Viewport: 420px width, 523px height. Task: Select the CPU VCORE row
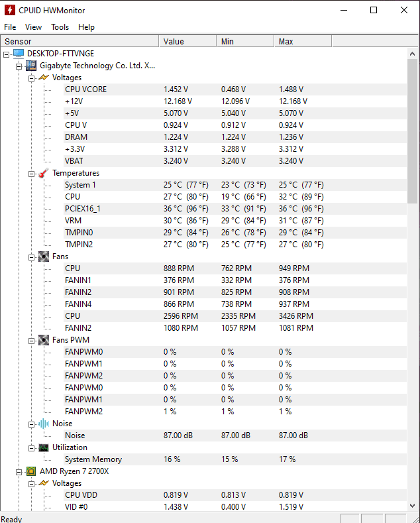click(235, 89)
